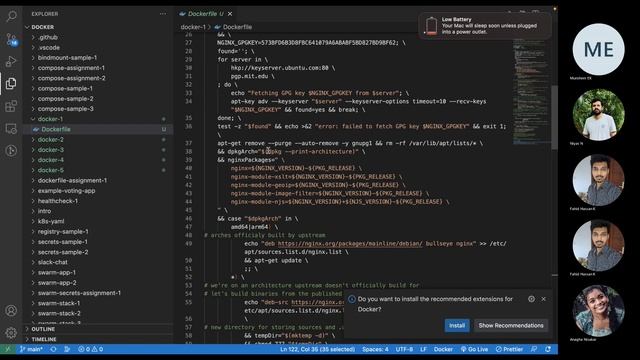Open errors and warnings count

91,349
